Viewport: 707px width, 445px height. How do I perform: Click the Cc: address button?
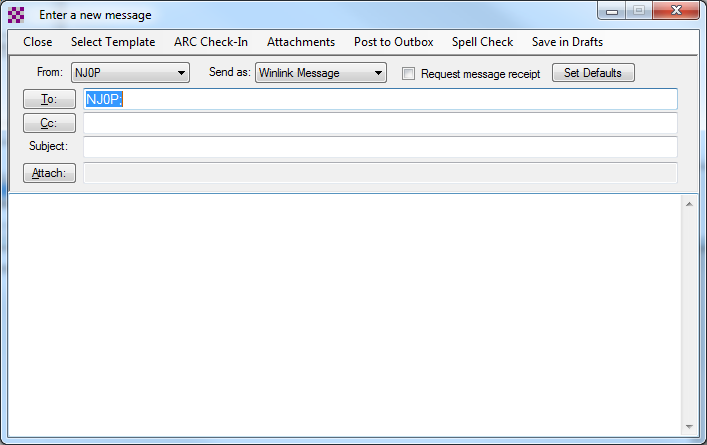(49, 123)
